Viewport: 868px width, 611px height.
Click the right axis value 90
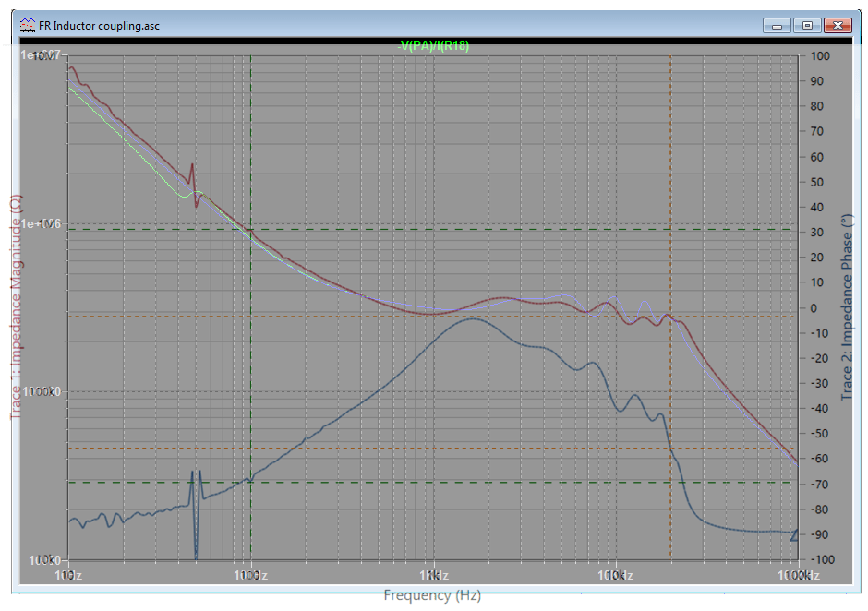[x=817, y=81]
